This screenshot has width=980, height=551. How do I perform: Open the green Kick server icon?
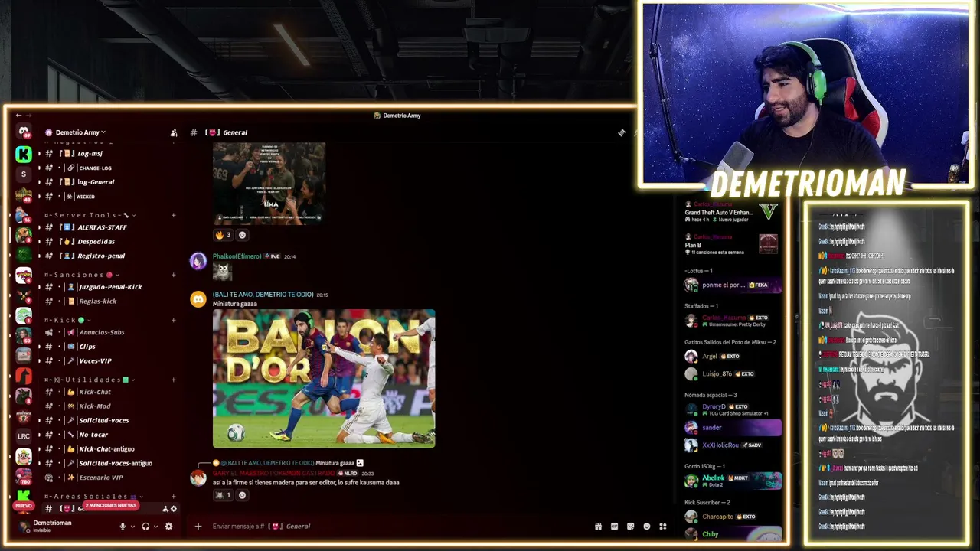pyautogui.click(x=24, y=155)
